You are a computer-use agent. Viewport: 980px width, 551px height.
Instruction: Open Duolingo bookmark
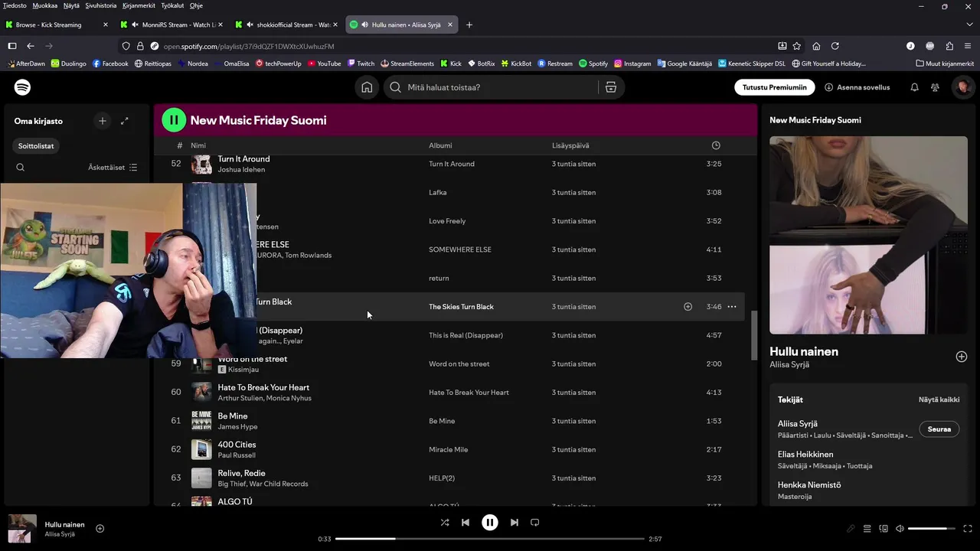click(x=68, y=64)
